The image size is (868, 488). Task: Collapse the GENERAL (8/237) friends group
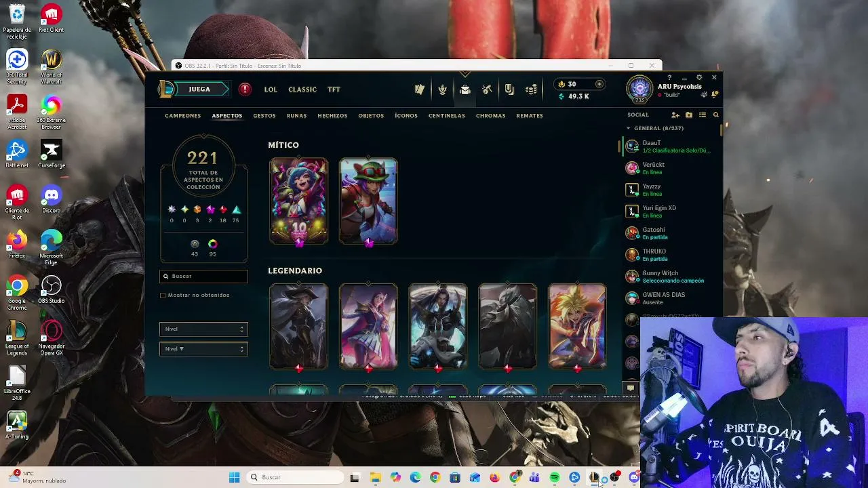coord(628,128)
